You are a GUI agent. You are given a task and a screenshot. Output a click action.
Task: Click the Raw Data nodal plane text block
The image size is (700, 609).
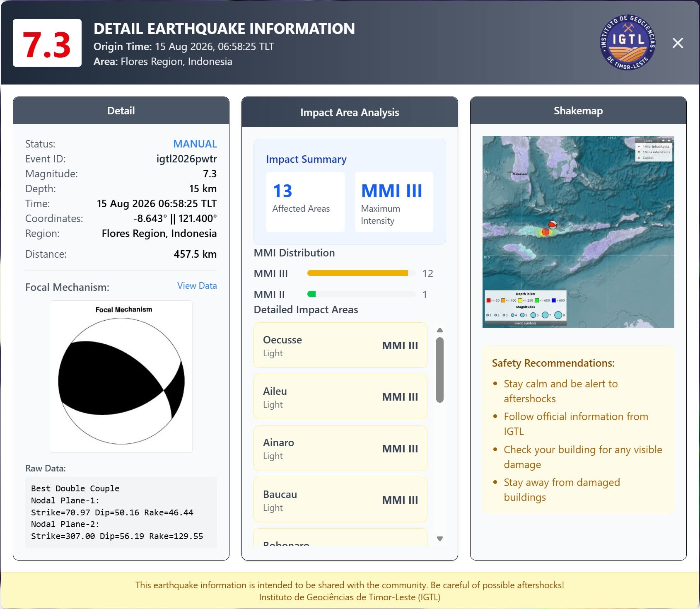tap(121, 512)
